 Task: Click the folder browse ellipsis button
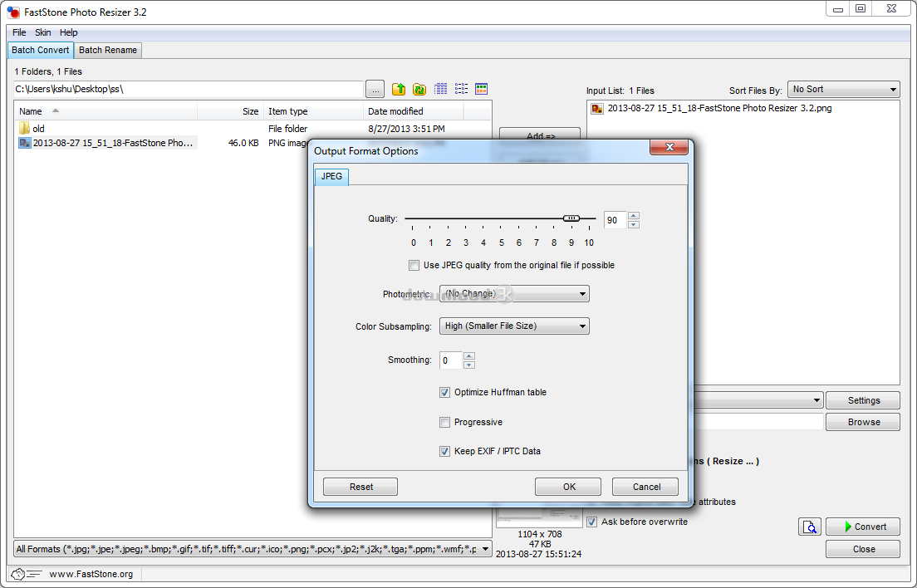pyautogui.click(x=375, y=90)
